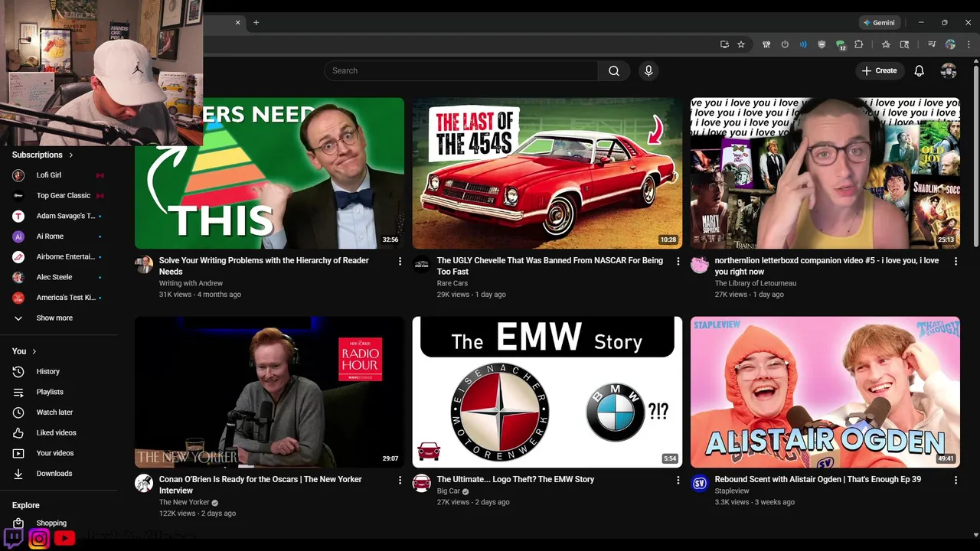
Task: Click the Rare Cars channel avatar
Action: [422, 265]
